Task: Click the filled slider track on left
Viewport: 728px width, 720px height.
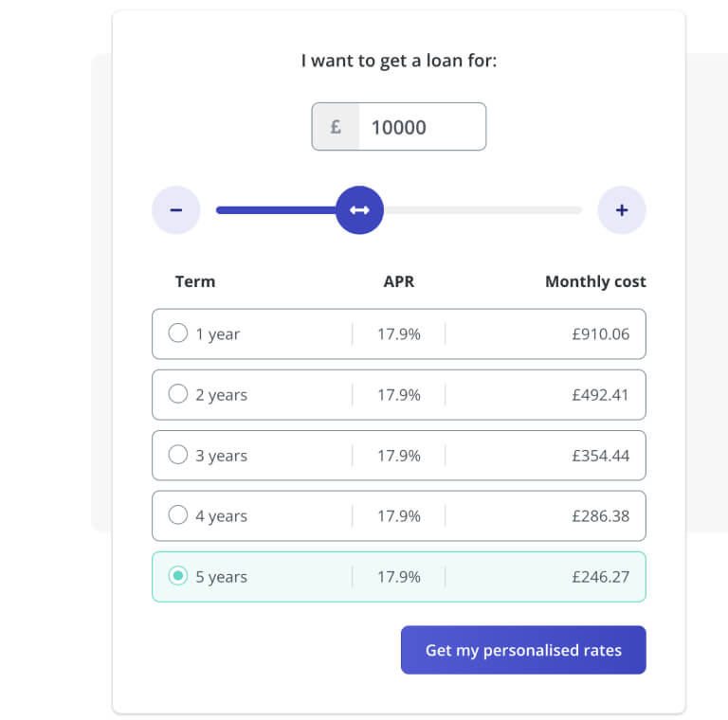Action: pos(275,210)
